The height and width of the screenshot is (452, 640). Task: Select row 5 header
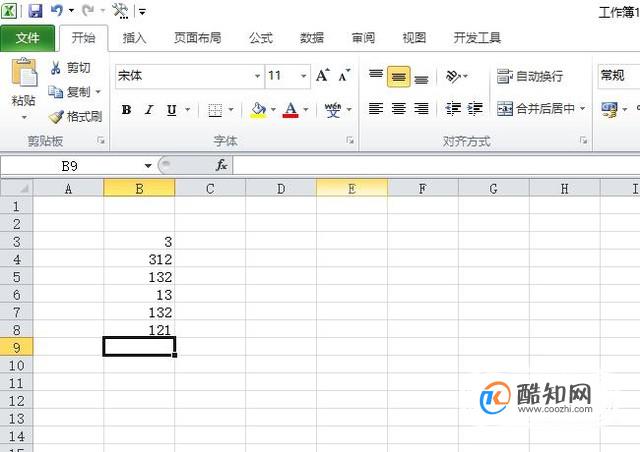[x=16, y=277]
